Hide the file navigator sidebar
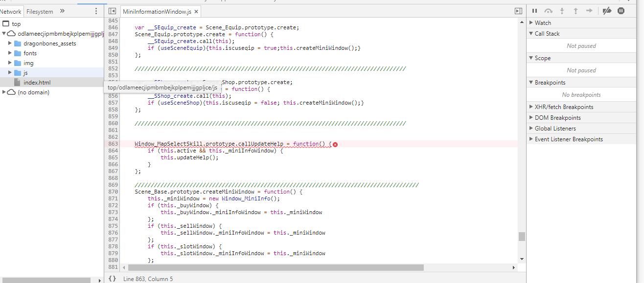The width and height of the screenshot is (644, 283). 112,11
